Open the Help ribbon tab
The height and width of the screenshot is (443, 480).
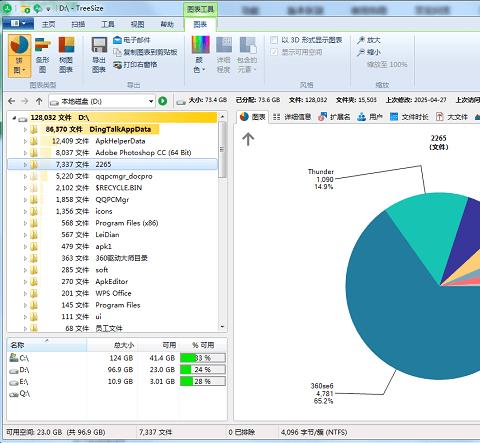click(x=167, y=24)
